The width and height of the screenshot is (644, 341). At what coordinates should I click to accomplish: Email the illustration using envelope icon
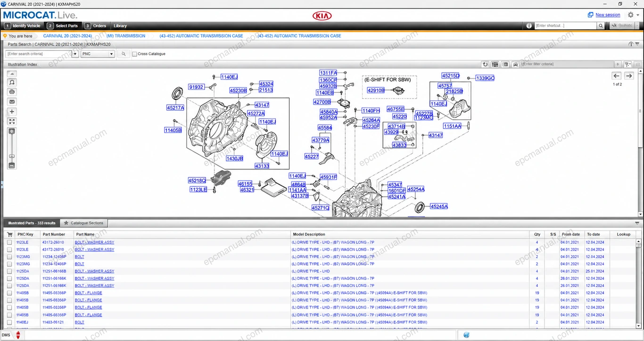(x=12, y=101)
